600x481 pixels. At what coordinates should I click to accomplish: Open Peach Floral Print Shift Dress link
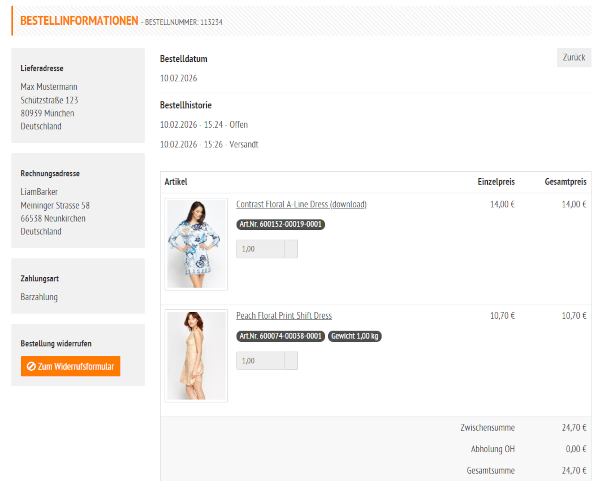coord(283,316)
